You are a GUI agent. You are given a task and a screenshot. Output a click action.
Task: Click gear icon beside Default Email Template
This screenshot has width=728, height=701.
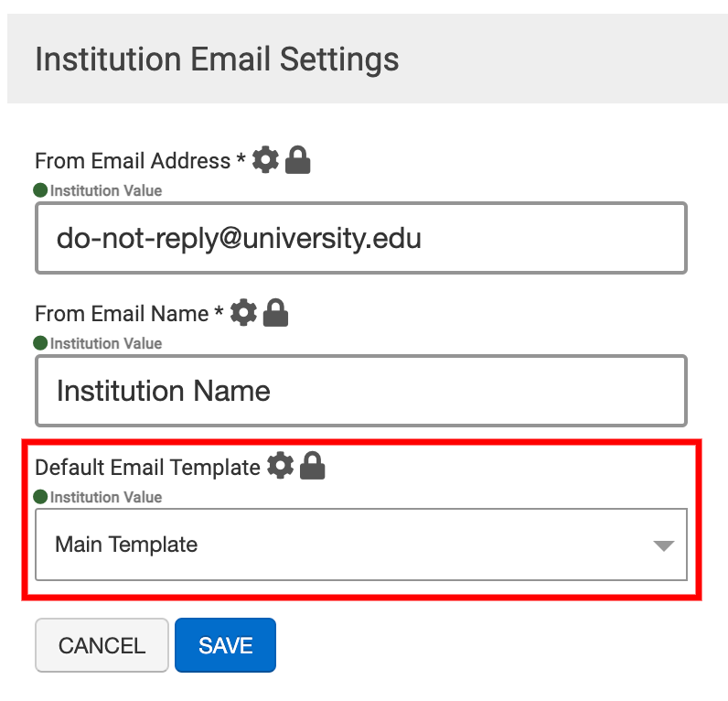280,467
